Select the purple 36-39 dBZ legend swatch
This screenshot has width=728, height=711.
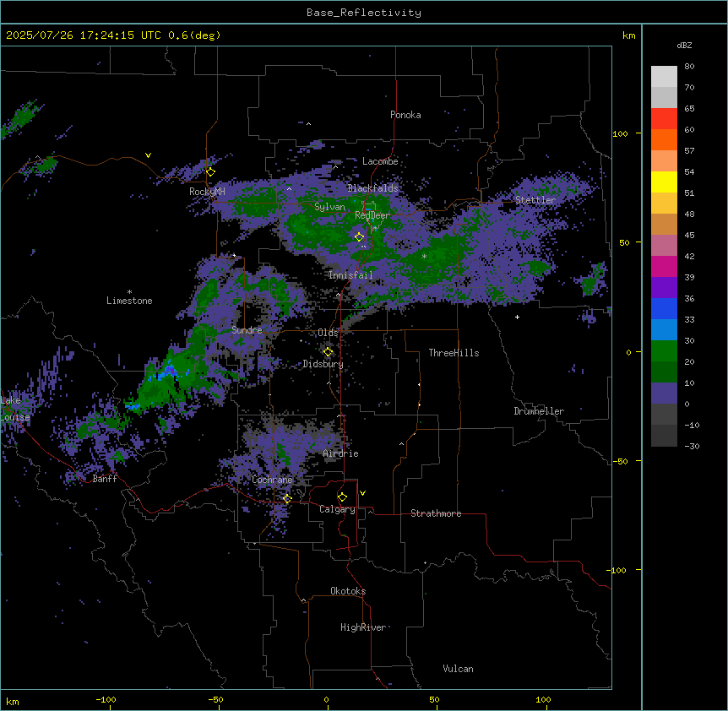tap(664, 288)
